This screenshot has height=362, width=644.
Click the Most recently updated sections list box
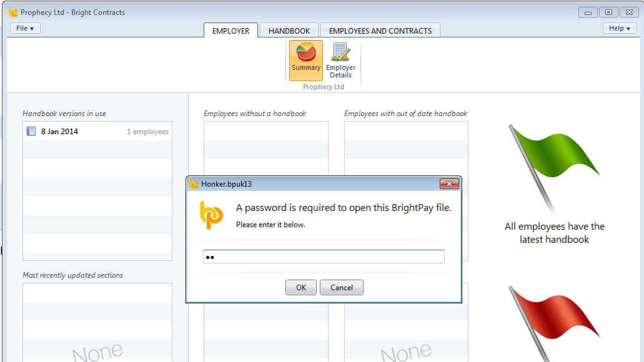tap(97, 322)
